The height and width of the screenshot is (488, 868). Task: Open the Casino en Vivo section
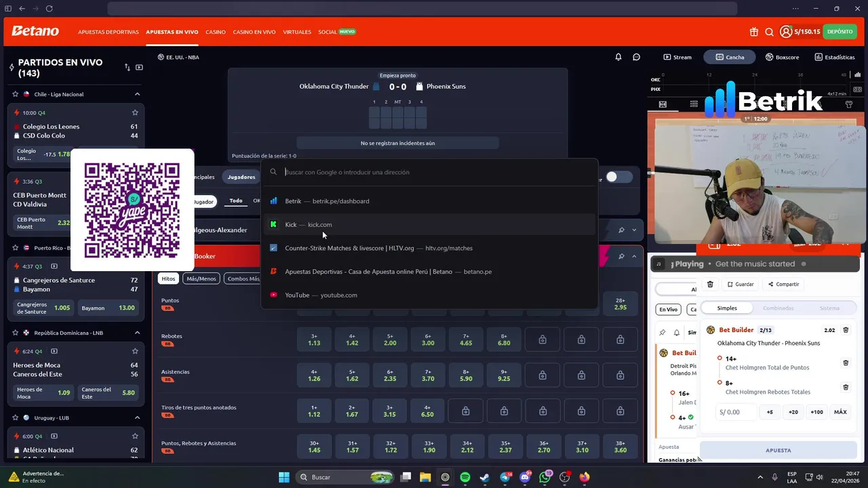point(254,32)
